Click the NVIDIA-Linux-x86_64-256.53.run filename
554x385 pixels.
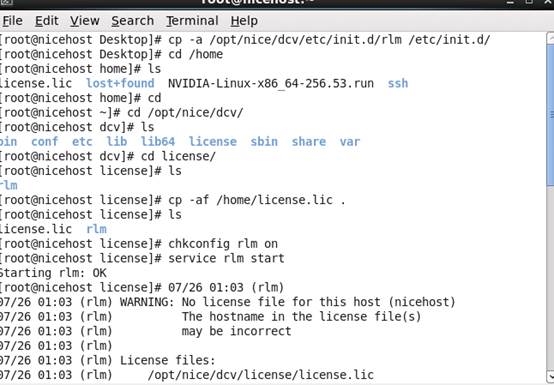(271, 83)
